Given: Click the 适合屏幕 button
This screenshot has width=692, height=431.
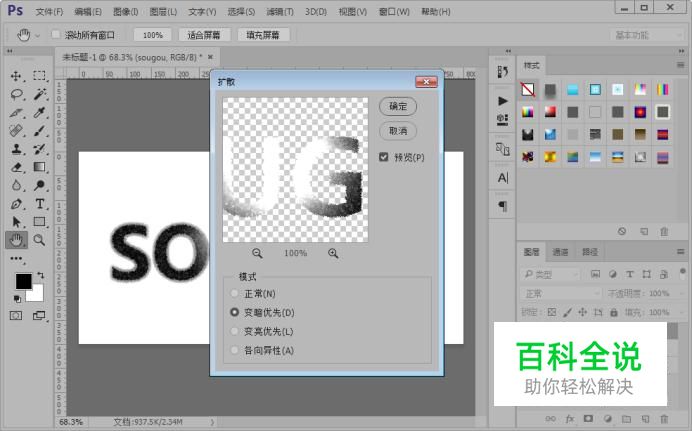Looking at the screenshot, I should click(x=204, y=35).
